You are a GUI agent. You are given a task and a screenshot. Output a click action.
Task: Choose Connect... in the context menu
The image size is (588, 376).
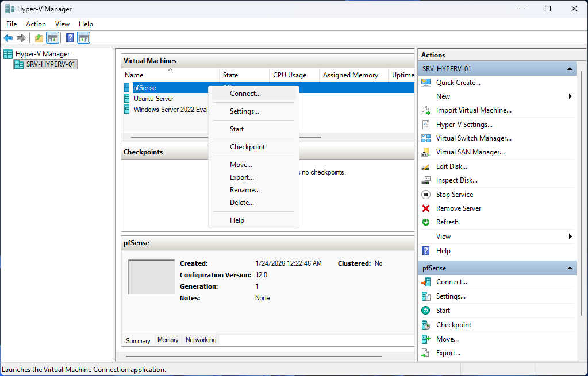click(245, 94)
